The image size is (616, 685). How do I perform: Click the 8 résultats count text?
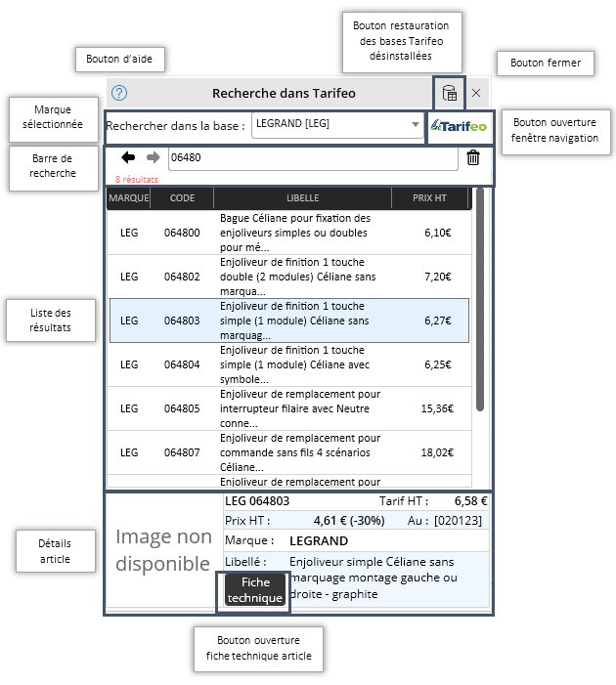(x=137, y=180)
